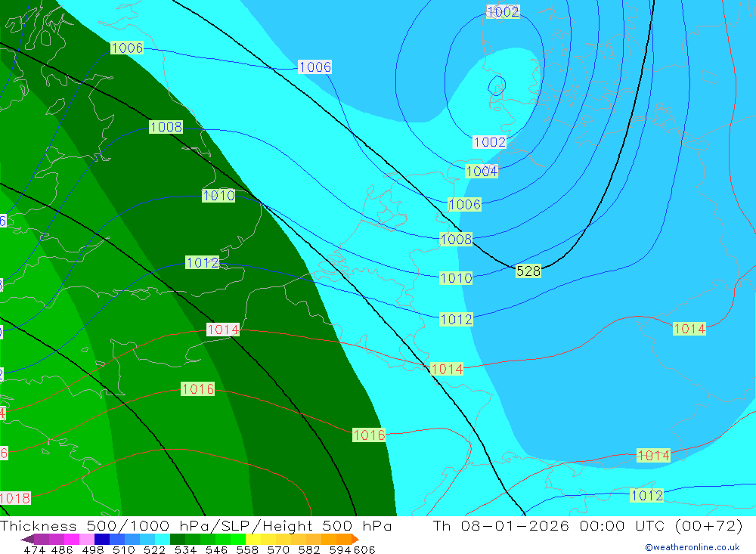Image resolution: width=756 pixels, height=554 pixels.
Task: Select the 1006 label directly below 1004
Action: pos(465,204)
